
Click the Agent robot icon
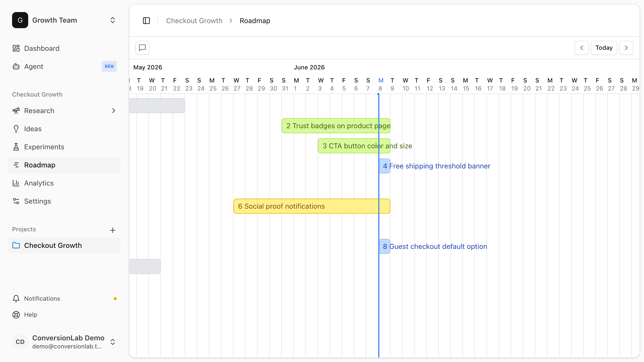(x=16, y=66)
